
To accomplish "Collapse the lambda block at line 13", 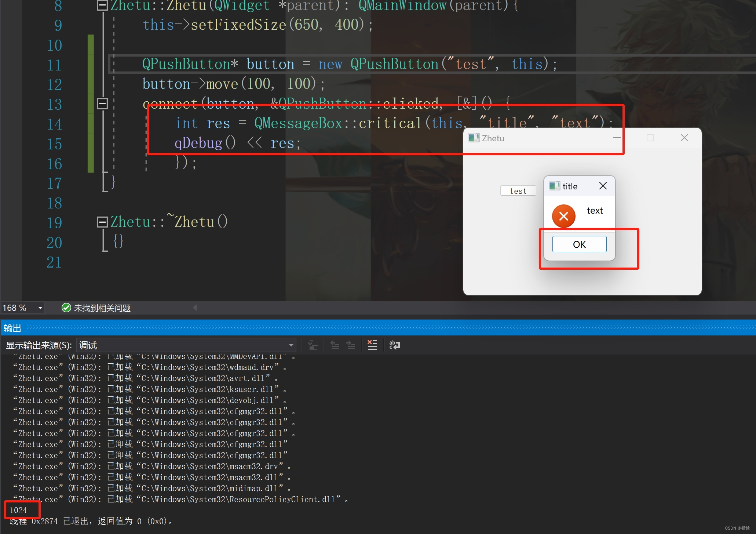I will pos(102,104).
